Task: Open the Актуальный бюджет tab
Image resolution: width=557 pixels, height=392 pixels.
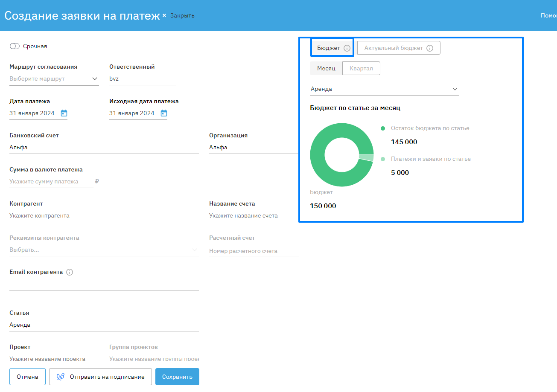Action: (x=394, y=48)
